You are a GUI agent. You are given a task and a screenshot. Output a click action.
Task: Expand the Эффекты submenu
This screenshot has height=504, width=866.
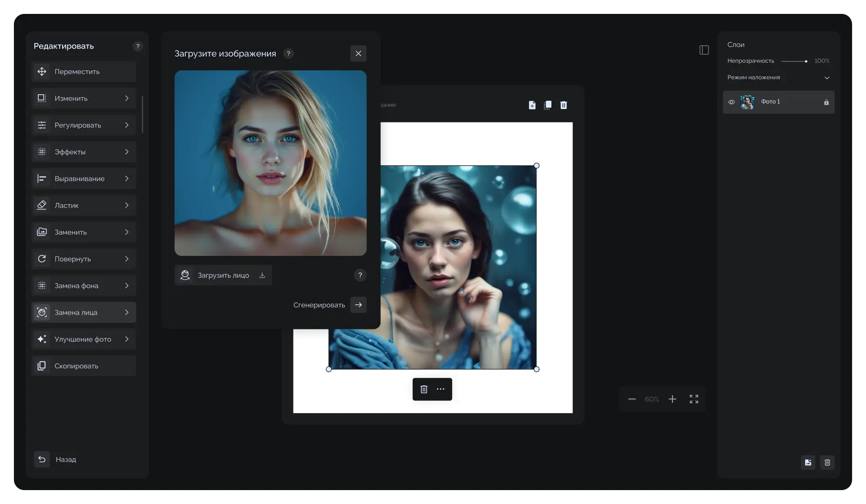pyautogui.click(x=84, y=152)
